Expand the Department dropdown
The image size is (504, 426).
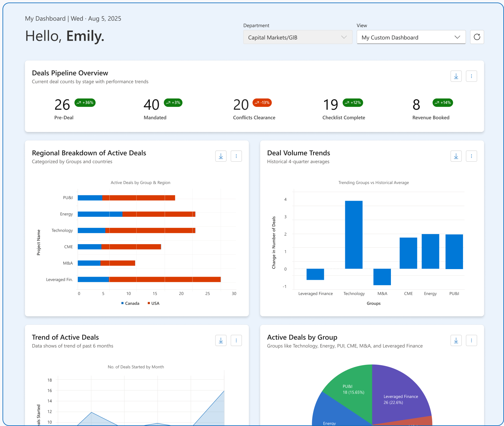[x=297, y=37]
